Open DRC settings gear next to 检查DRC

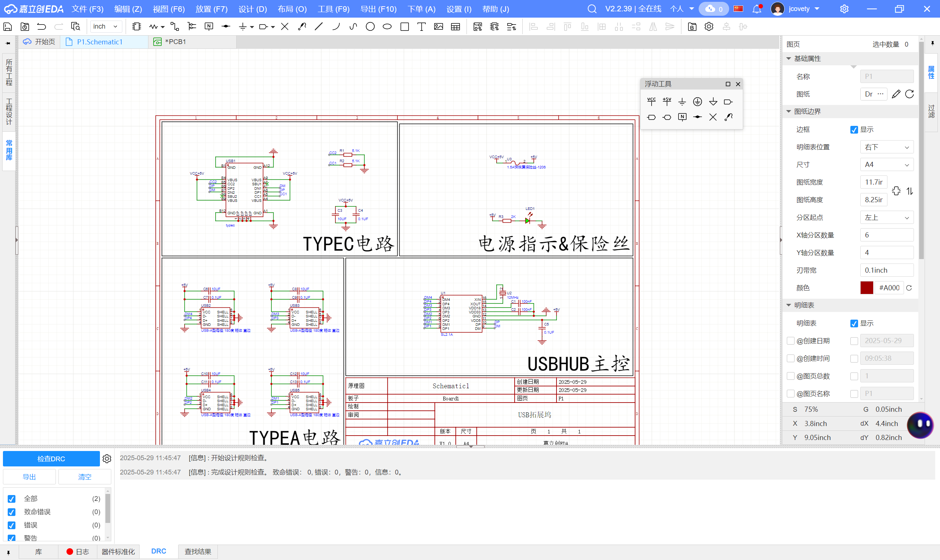coord(107,458)
